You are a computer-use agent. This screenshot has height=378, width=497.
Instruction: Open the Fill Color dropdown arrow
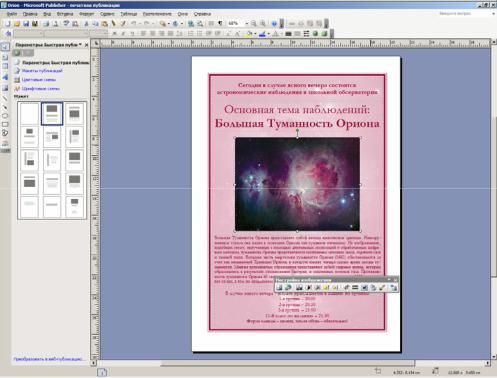255,34
